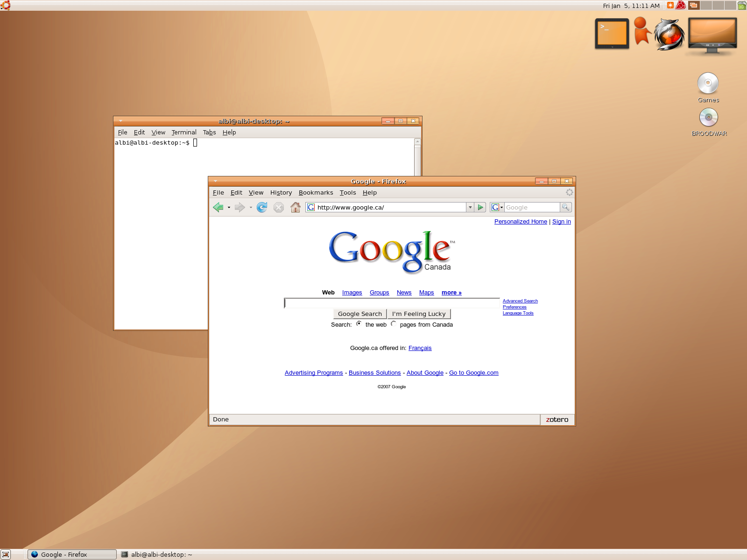Open the Images search link
The image size is (747, 560).
352,293
